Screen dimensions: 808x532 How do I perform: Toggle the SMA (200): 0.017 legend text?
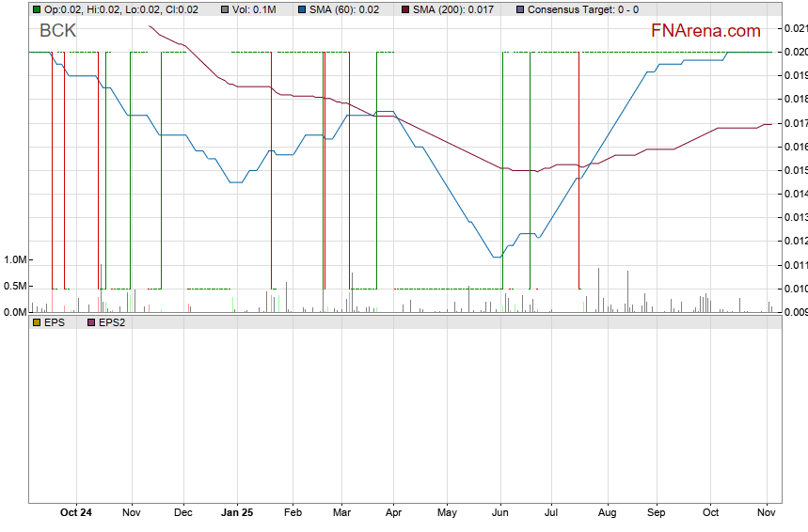(x=450, y=9)
